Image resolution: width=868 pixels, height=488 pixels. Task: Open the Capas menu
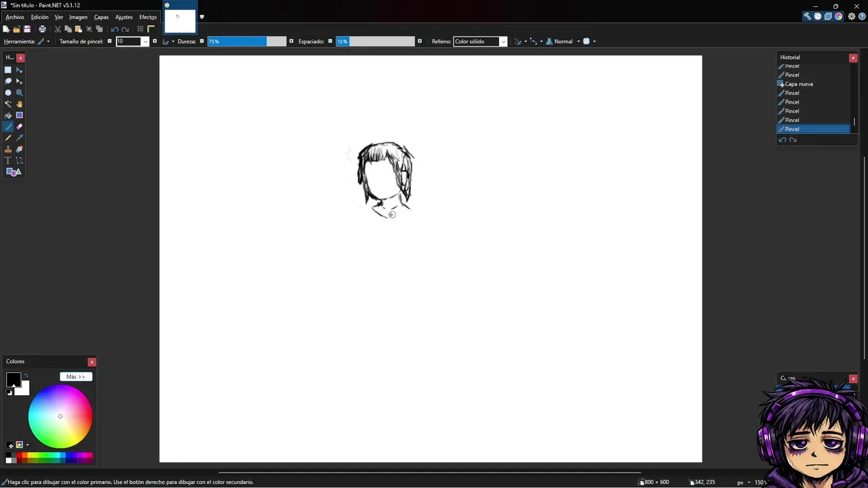coord(101,17)
